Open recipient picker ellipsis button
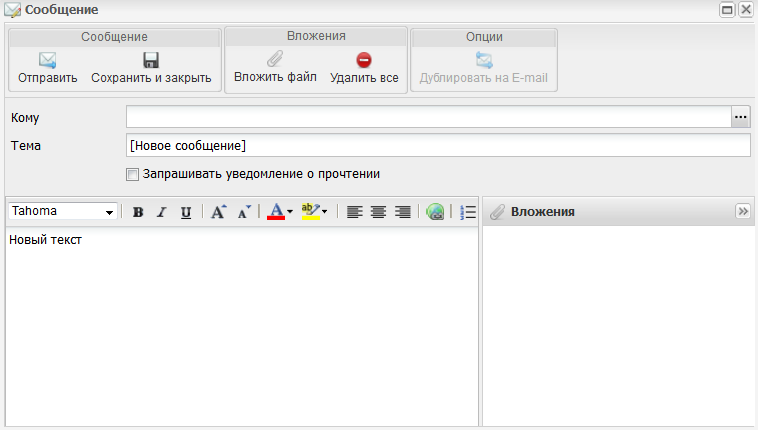The height and width of the screenshot is (430, 758). pyautogui.click(x=741, y=117)
